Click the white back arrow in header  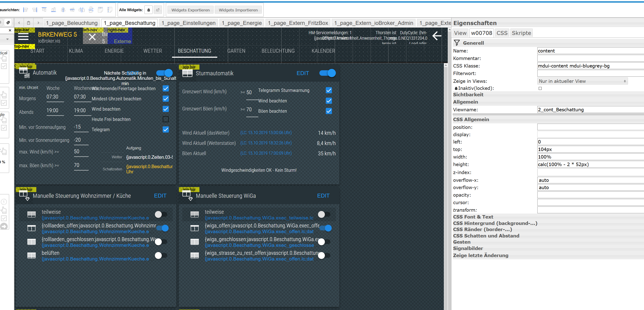pos(437,36)
